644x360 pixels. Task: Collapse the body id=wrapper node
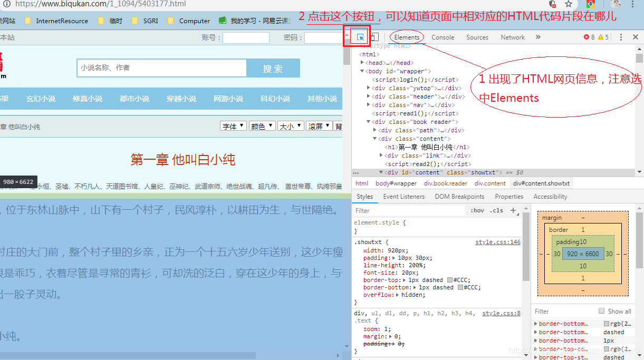[x=362, y=71]
